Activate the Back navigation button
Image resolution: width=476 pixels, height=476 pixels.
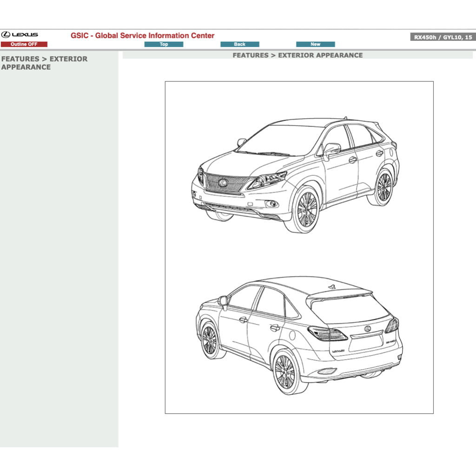240,44
